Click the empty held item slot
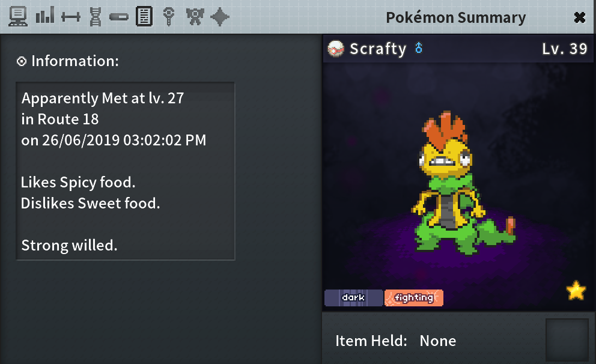 tap(567, 340)
